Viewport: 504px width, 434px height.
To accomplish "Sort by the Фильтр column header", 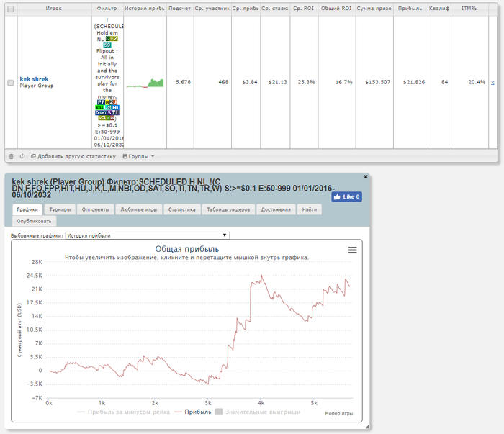I will [107, 9].
